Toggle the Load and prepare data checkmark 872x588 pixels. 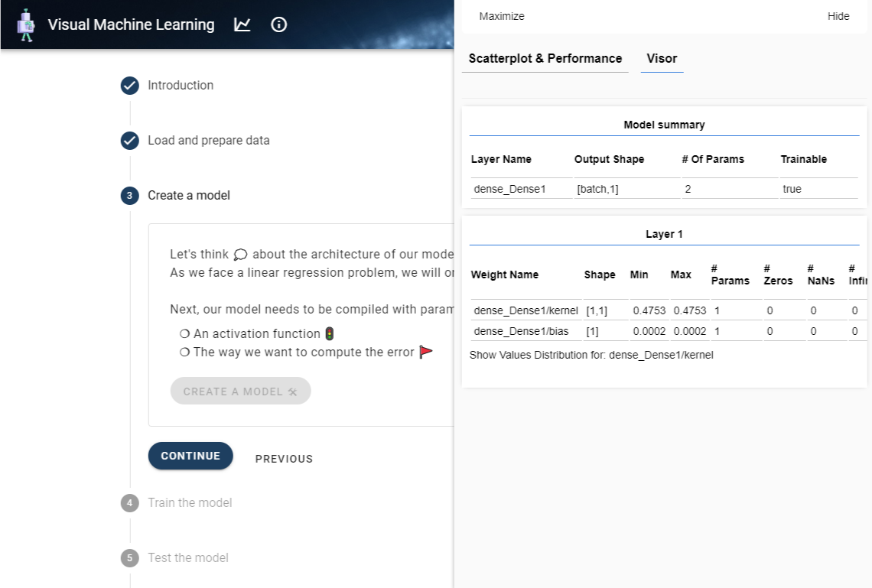coord(129,140)
